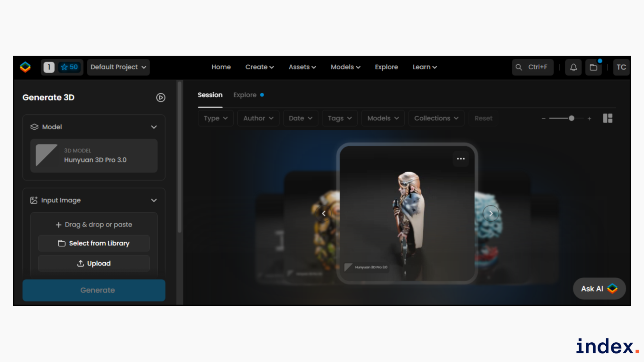Click the Select from Library button
Viewport: 644px width, 362px height.
[x=94, y=243]
